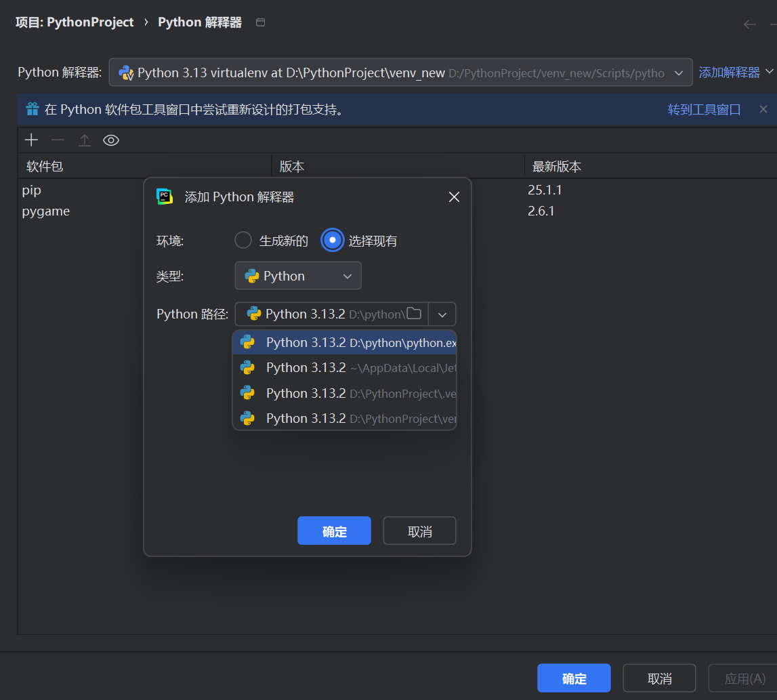Choose Python 3.13.2 D:\PythonProject\.ve entry
The height and width of the screenshot is (700, 777).
[344, 393]
